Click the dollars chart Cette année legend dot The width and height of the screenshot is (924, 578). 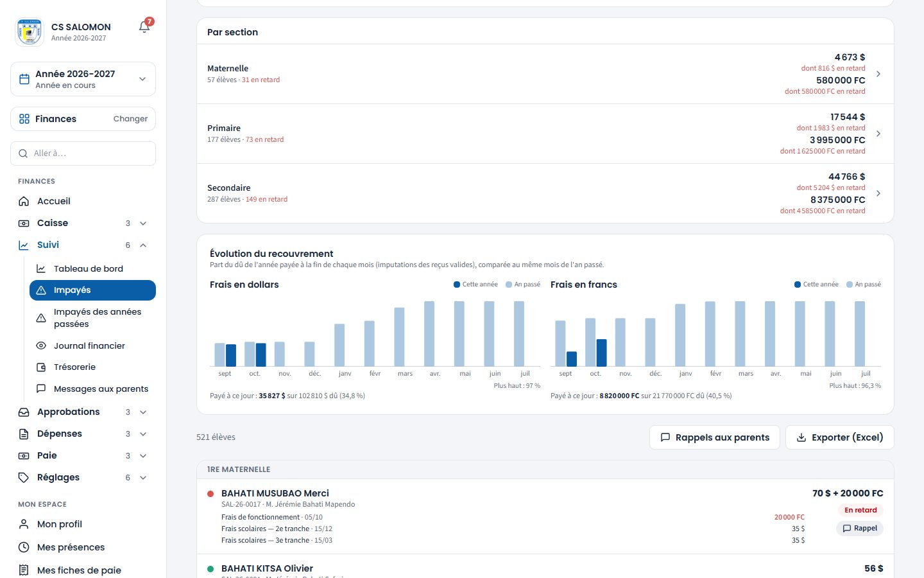[x=457, y=285]
